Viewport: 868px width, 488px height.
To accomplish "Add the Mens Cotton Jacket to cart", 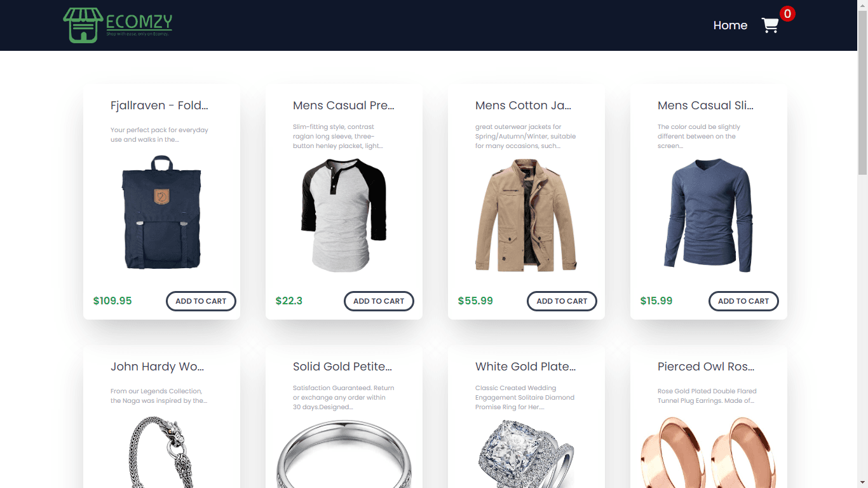I will pos(562,301).
